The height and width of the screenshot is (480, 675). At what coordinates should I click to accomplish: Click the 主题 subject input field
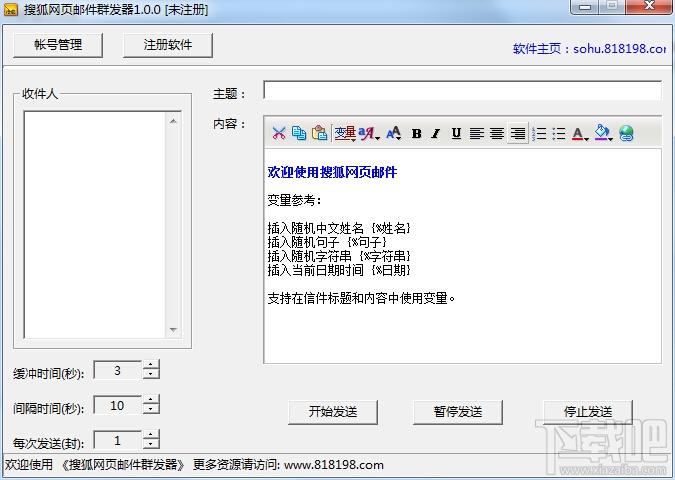click(x=462, y=90)
